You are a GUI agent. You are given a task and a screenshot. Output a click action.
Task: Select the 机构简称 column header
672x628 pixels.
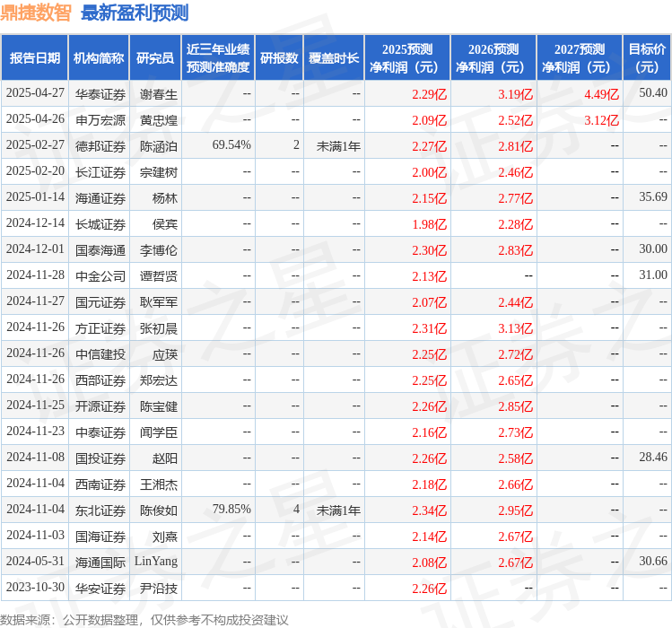[x=99, y=58]
